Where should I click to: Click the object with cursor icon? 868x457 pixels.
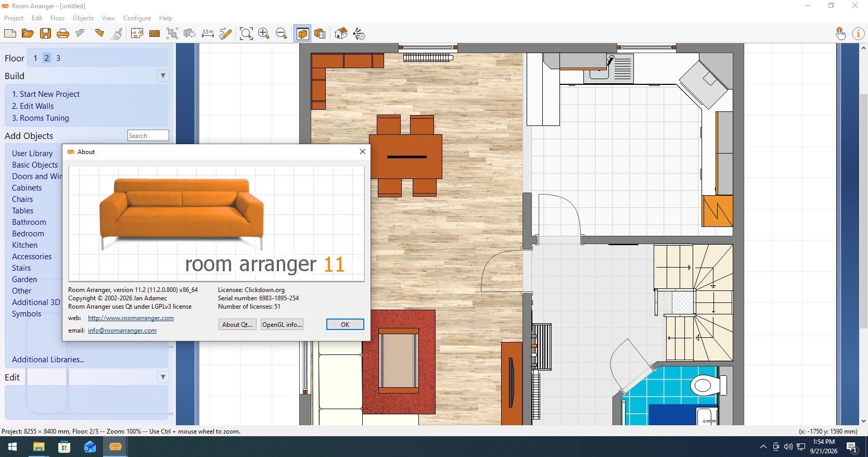click(190, 34)
